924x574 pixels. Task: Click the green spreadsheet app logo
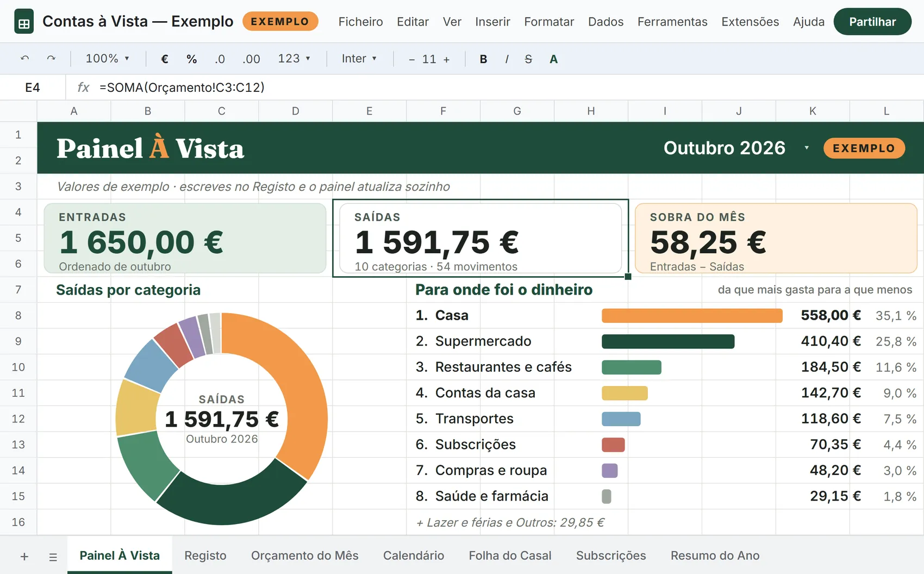(x=24, y=22)
